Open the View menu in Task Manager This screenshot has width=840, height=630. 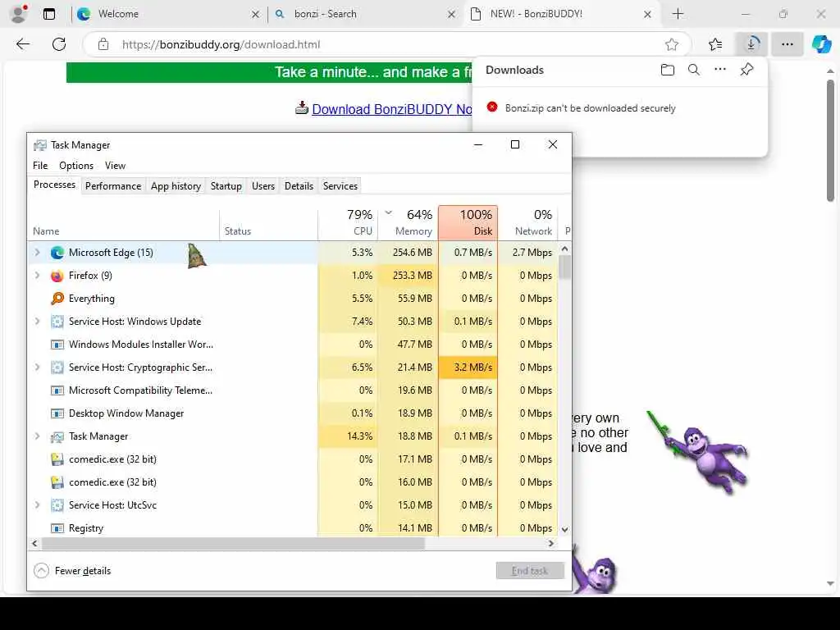click(115, 166)
